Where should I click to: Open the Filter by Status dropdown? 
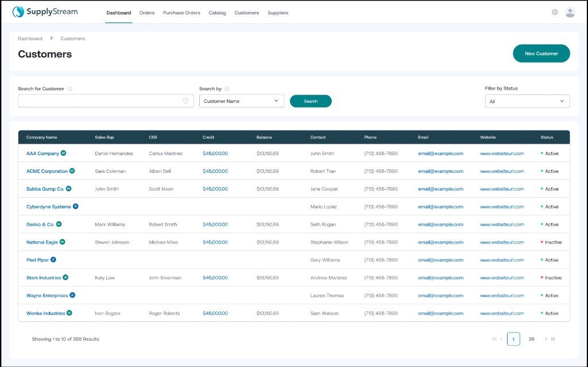pos(527,101)
